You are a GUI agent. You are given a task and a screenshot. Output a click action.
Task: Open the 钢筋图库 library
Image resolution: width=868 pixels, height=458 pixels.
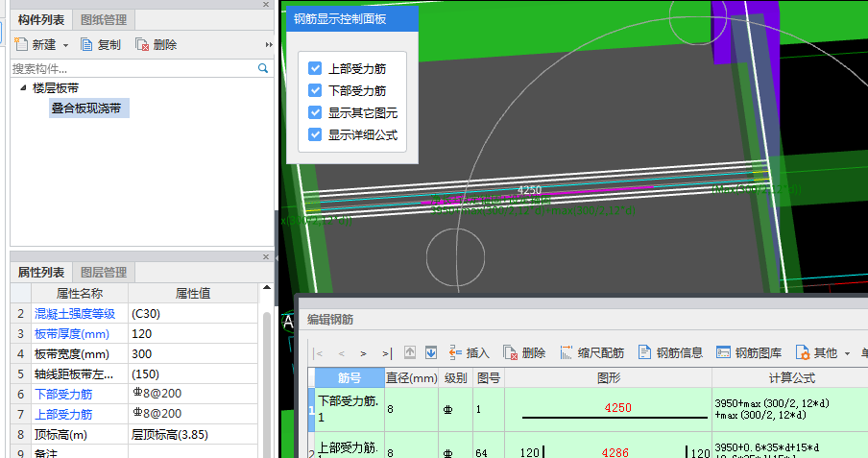(749, 352)
